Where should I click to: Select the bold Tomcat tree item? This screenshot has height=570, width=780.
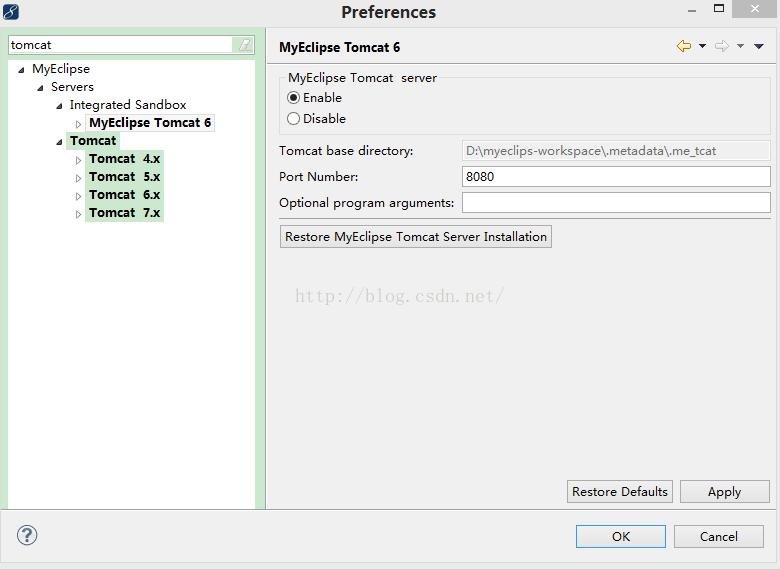(x=93, y=140)
